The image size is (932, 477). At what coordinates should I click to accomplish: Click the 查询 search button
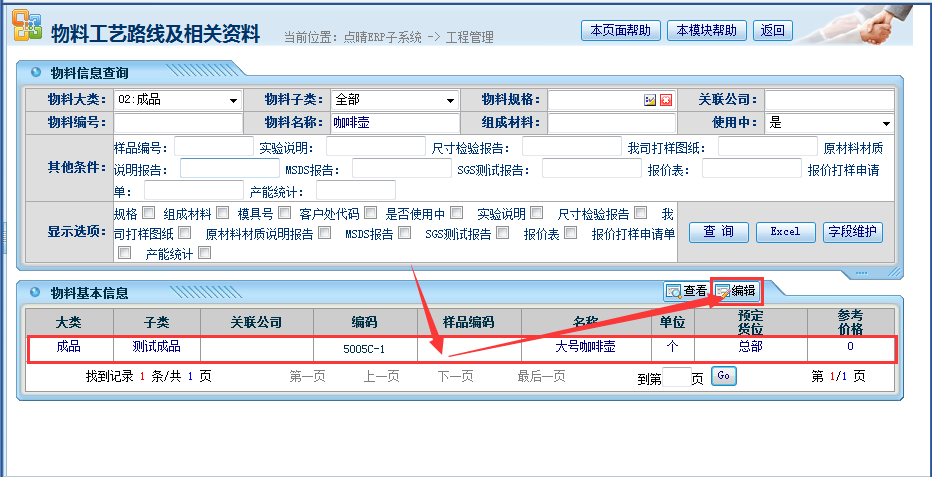tap(718, 232)
